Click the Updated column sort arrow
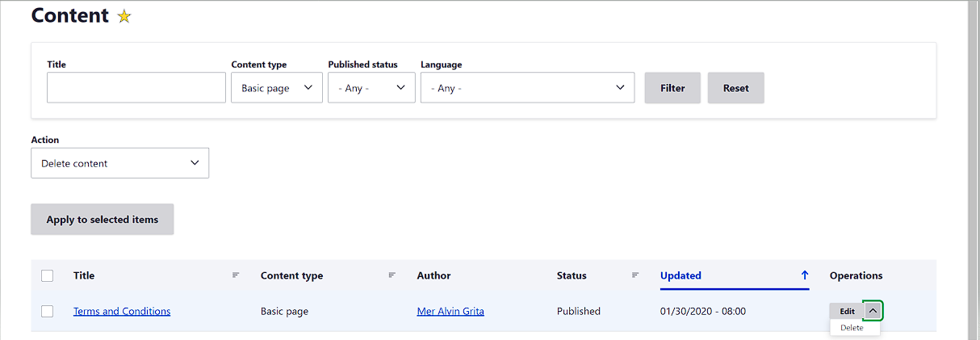Image resolution: width=980 pixels, height=340 pixels. (x=804, y=275)
